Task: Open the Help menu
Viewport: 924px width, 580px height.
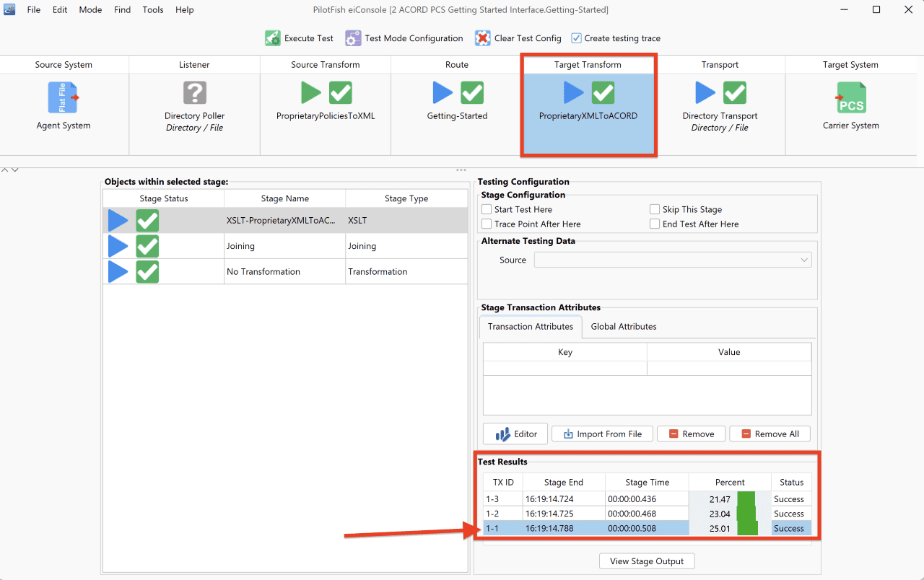Action: pos(185,10)
